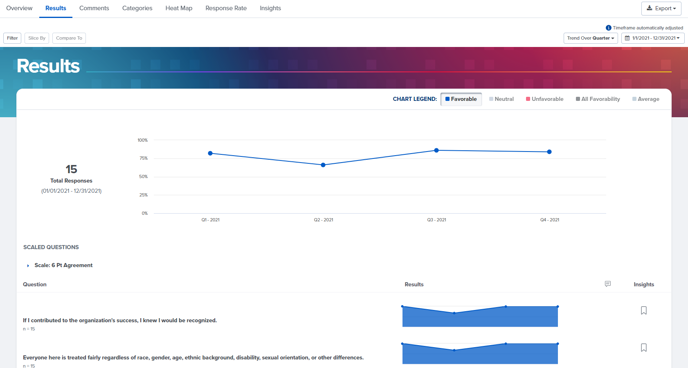The image size is (688, 368).
Task: Click the Compare To button
Action: (69, 38)
